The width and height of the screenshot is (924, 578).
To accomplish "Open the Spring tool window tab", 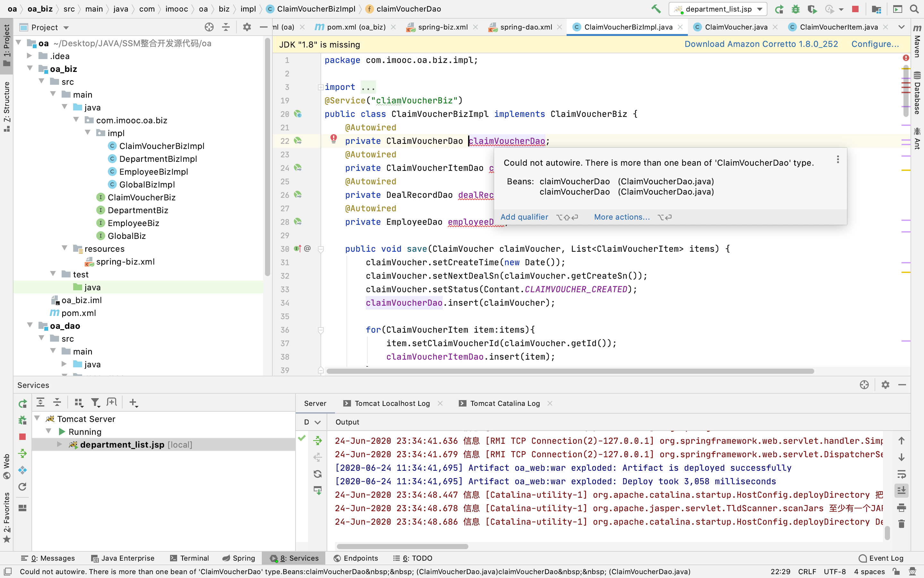I will (239, 558).
